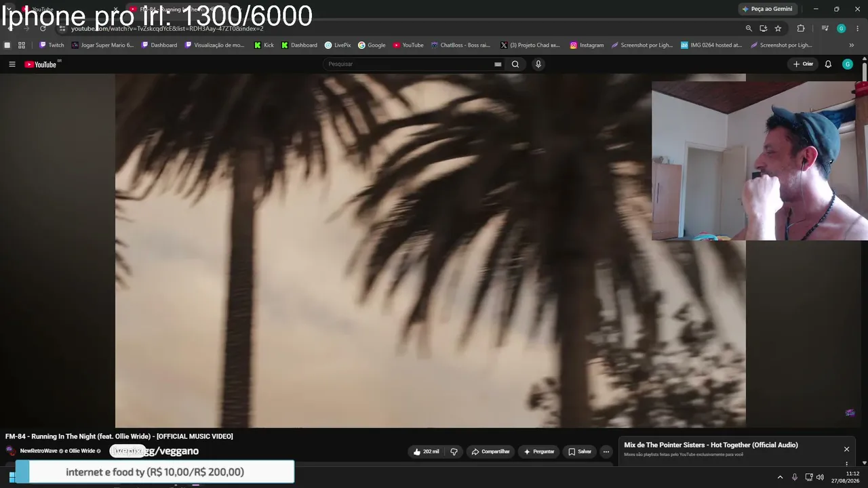Open the YouTube bookmark in bookmarks bar
Viewport: 868px width, 488px height.
click(x=408, y=45)
